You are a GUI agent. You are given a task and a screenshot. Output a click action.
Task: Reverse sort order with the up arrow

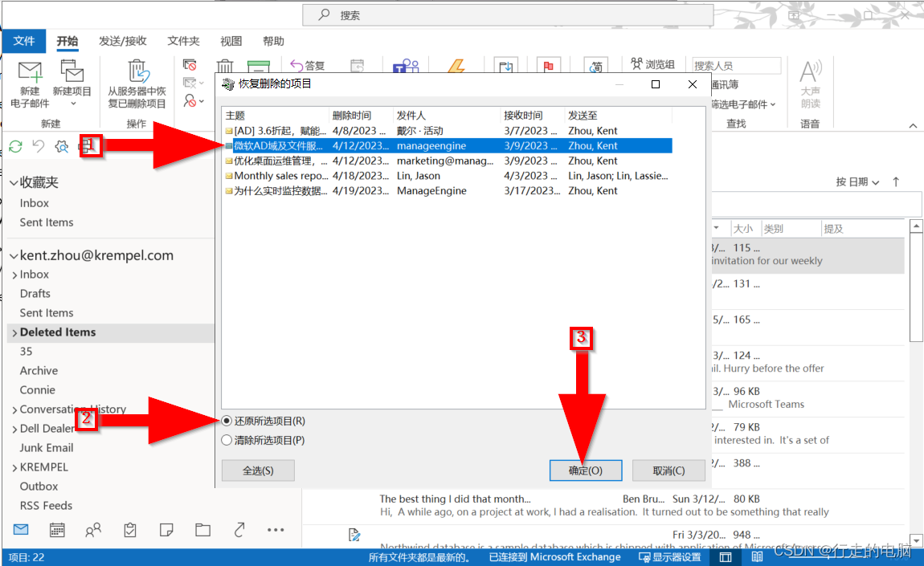pos(897,182)
